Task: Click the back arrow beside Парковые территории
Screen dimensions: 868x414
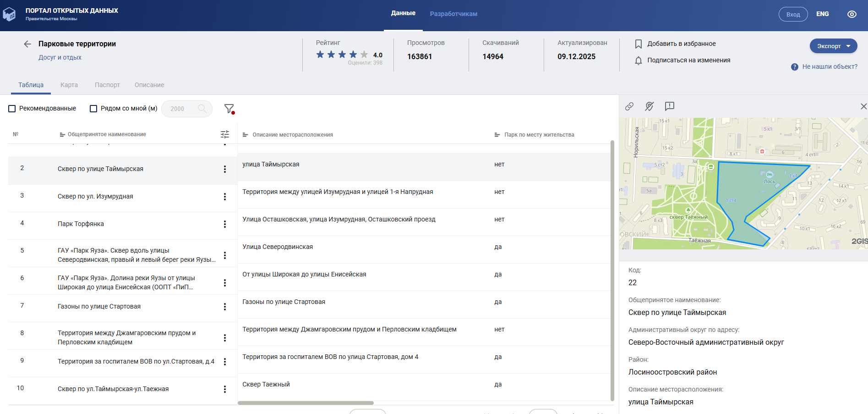Action: 27,44
